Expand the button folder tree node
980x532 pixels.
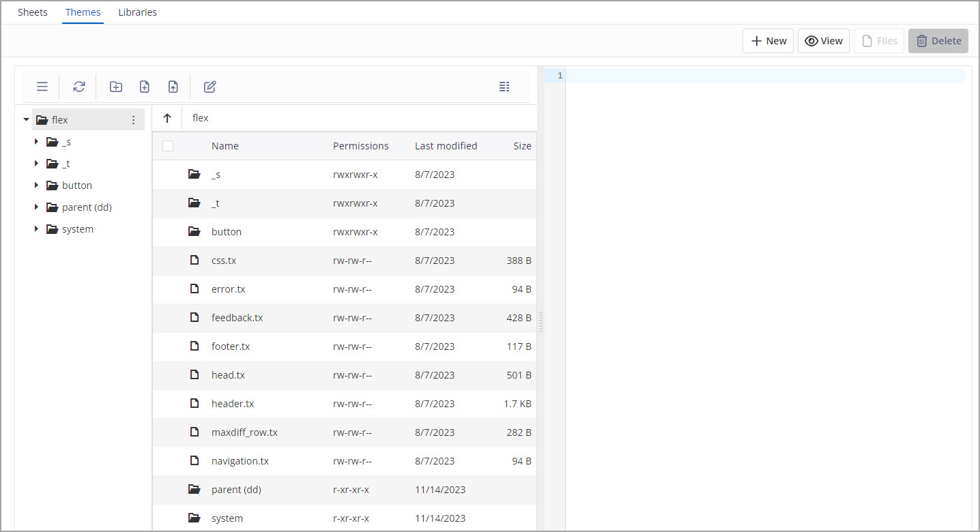(x=36, y=186)
